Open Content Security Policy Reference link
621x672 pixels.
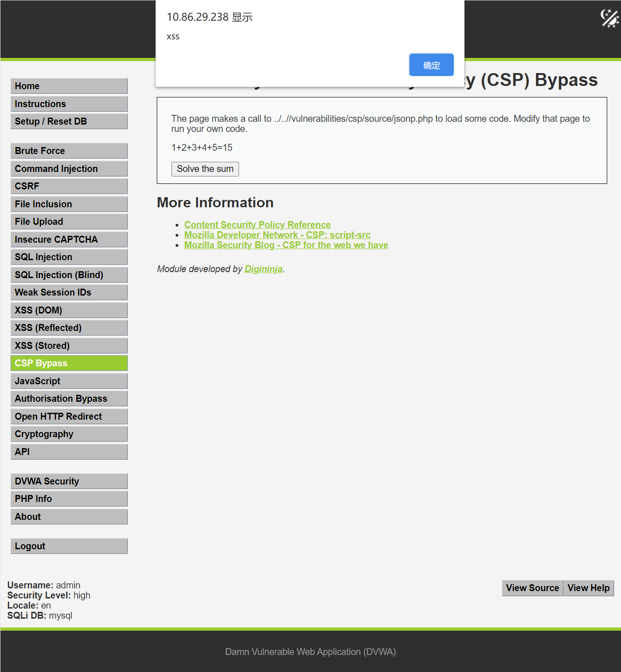click(x=257, y=225)
